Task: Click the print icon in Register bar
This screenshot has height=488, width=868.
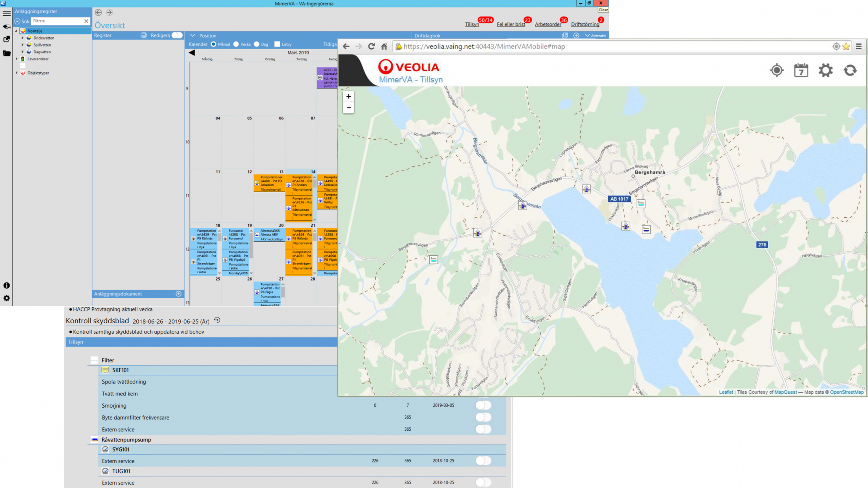Action: coord(144,35)
